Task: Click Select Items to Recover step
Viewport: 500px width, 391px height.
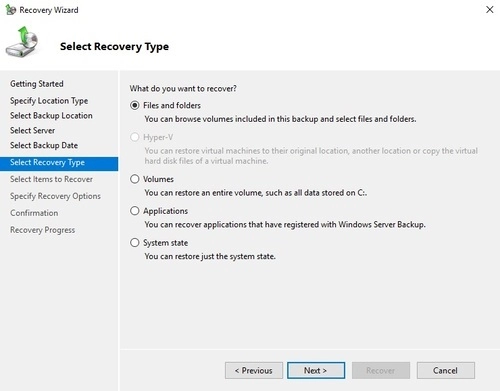Action: pyautogui.click(x=51, y=179)
